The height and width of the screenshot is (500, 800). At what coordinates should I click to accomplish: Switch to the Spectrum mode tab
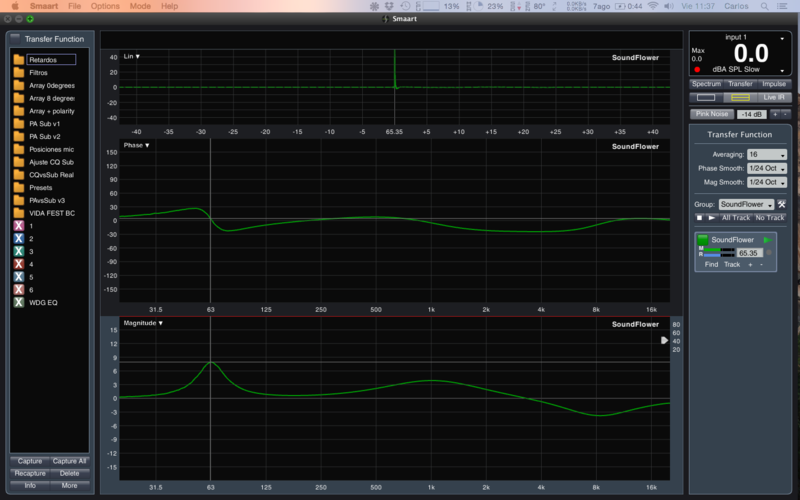point(706,84)
